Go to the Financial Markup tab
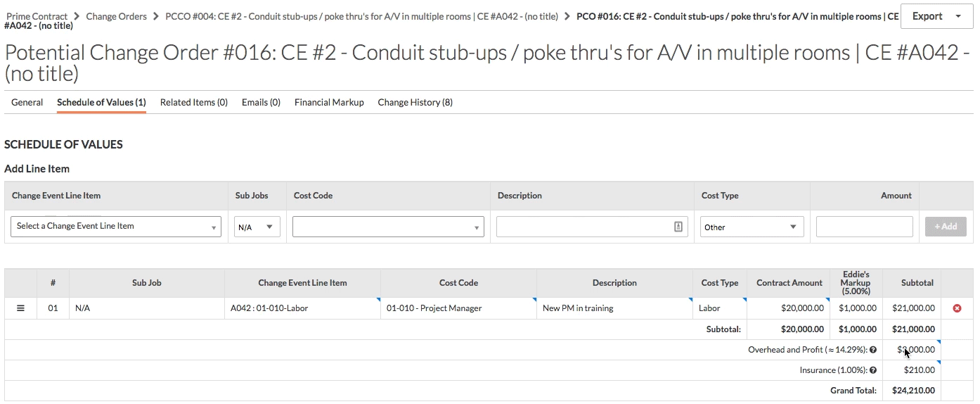The image size is (980, 404). (x=329, y=103)
